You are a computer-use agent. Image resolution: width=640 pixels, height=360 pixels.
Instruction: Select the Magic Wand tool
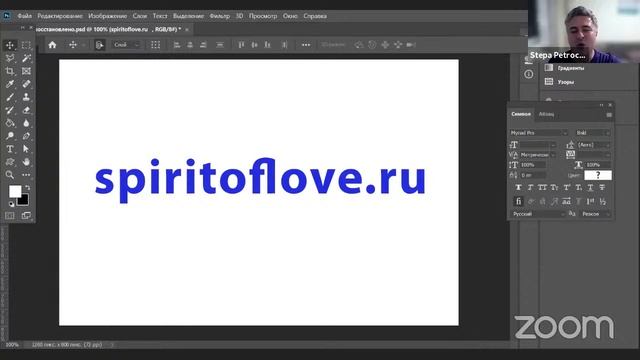[26, 58]
